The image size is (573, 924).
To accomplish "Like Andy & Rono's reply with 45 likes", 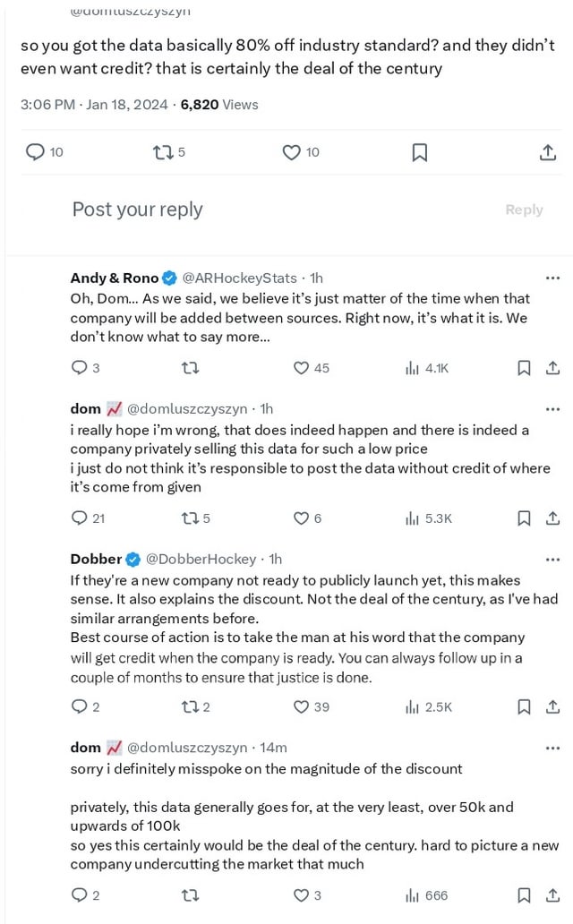I will tap(302, 367).
